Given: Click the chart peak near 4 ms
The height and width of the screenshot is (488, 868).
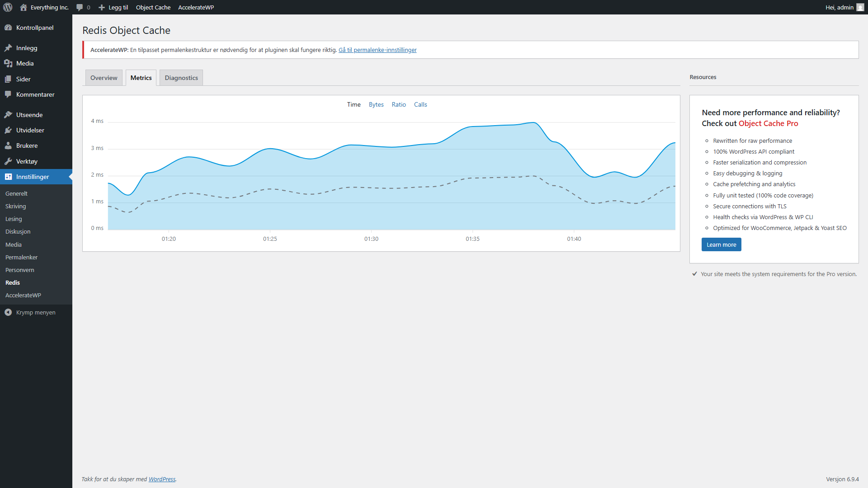Looking at the screenshot, I should 533,122.
